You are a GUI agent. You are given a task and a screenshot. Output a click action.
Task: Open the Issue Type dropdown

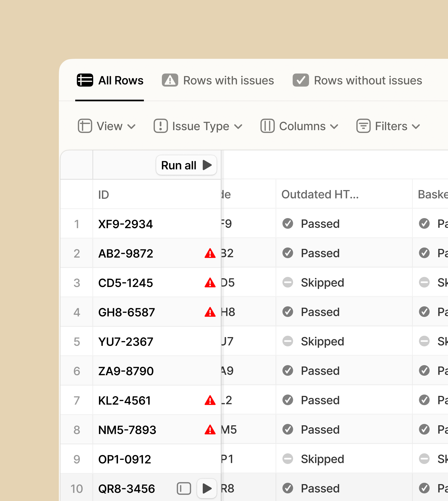pos(198,126)
